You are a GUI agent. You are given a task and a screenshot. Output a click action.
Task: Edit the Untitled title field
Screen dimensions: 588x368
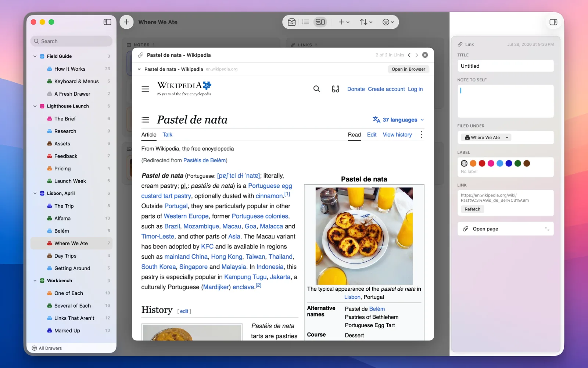505,66
